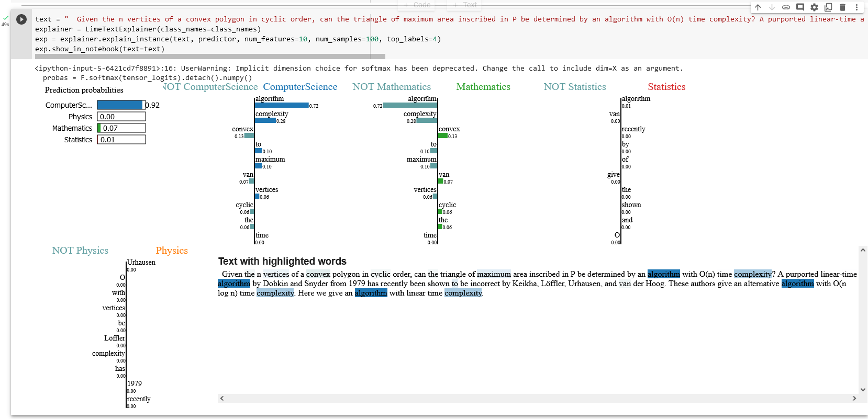Add a comment to the cell

800,7
